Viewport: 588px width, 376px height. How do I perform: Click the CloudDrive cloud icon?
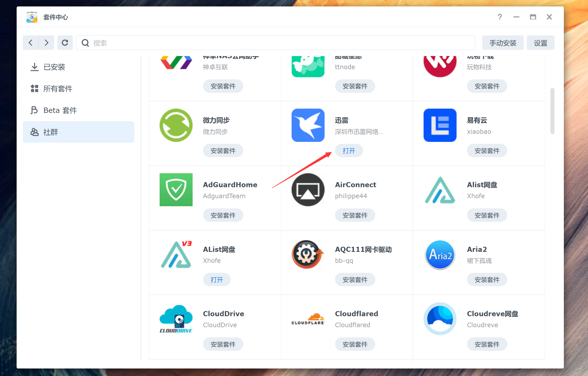[176, 319]
